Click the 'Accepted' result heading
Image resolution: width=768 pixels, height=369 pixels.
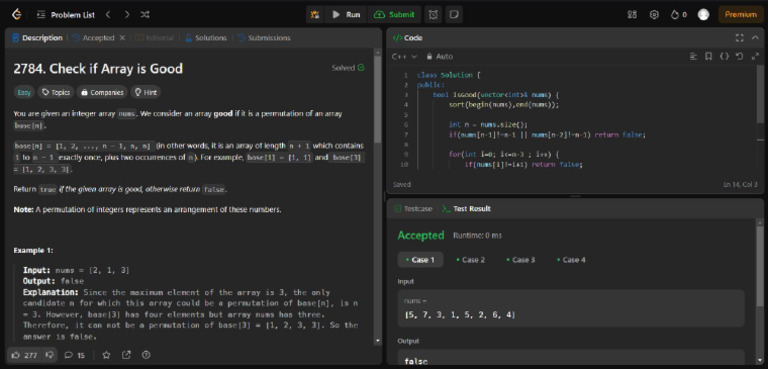(421, 235)
